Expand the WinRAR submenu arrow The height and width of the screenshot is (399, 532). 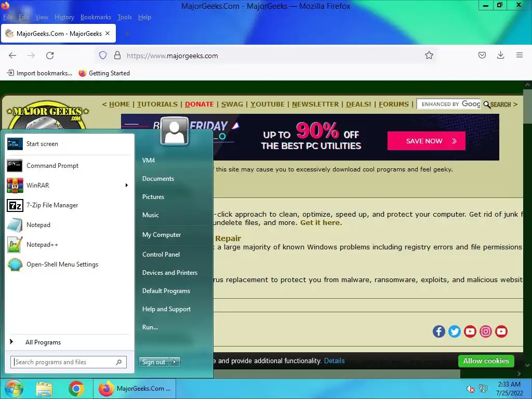point(127,185)
